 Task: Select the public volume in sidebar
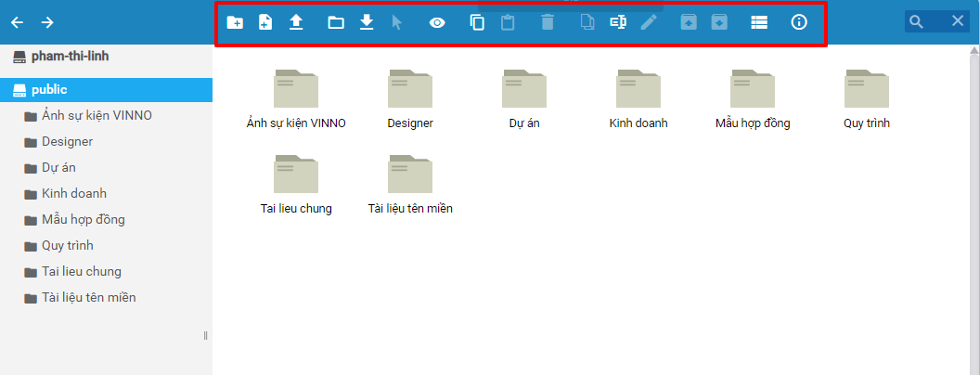pyautogui.click(x=106, y=90)
